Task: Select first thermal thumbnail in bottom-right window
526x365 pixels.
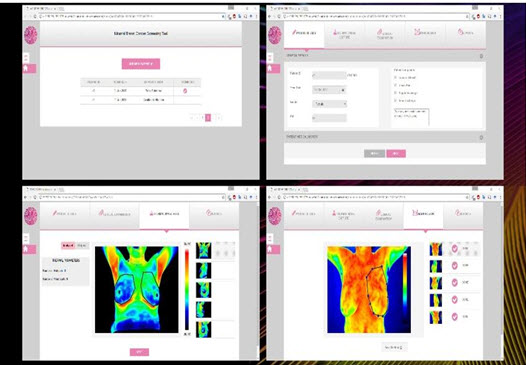Action: tap(436, 249)
